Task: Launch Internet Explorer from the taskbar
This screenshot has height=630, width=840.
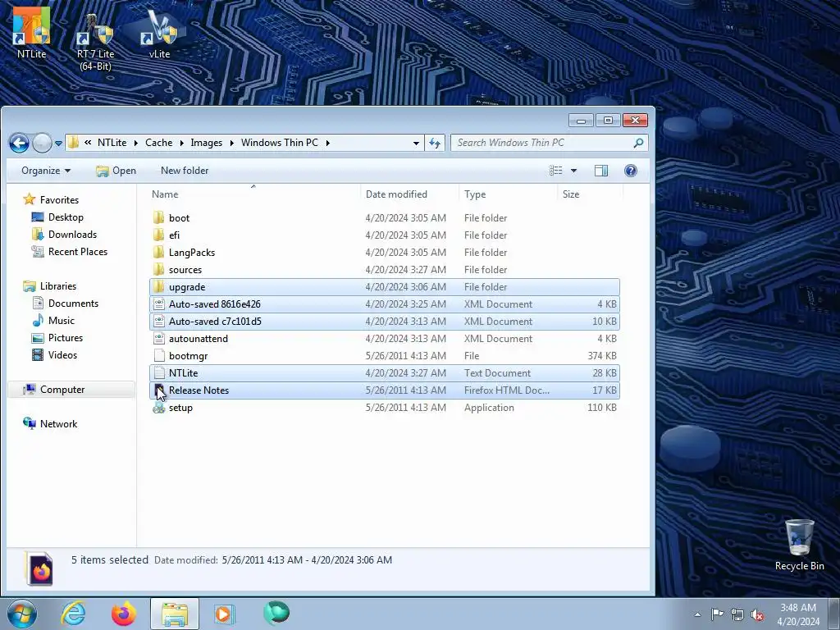Action: 73,614
